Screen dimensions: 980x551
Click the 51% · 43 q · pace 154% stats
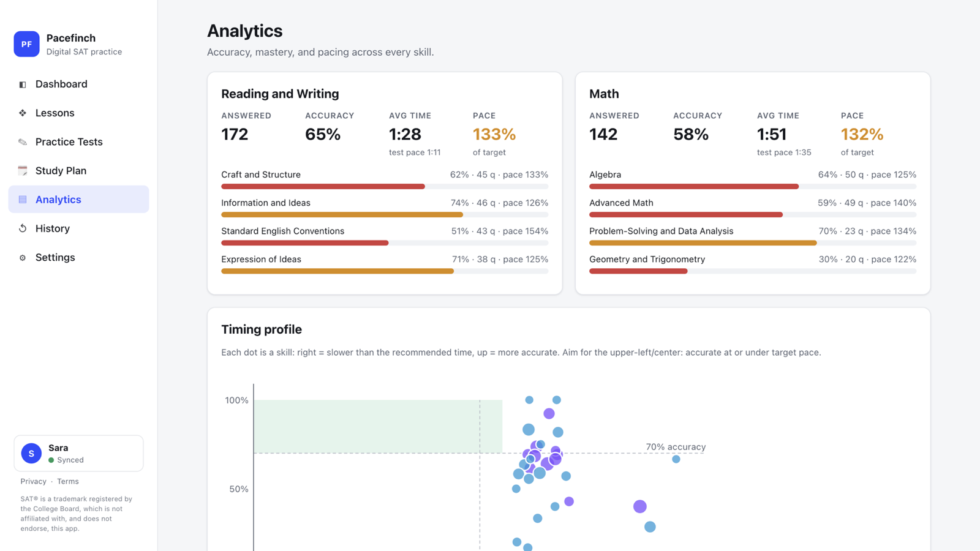[x=500, y=231]
